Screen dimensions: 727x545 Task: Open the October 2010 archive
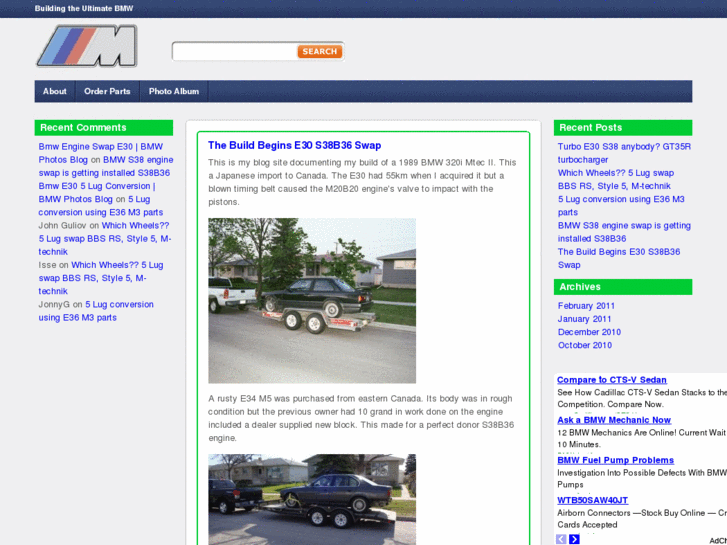coord(585,345)
